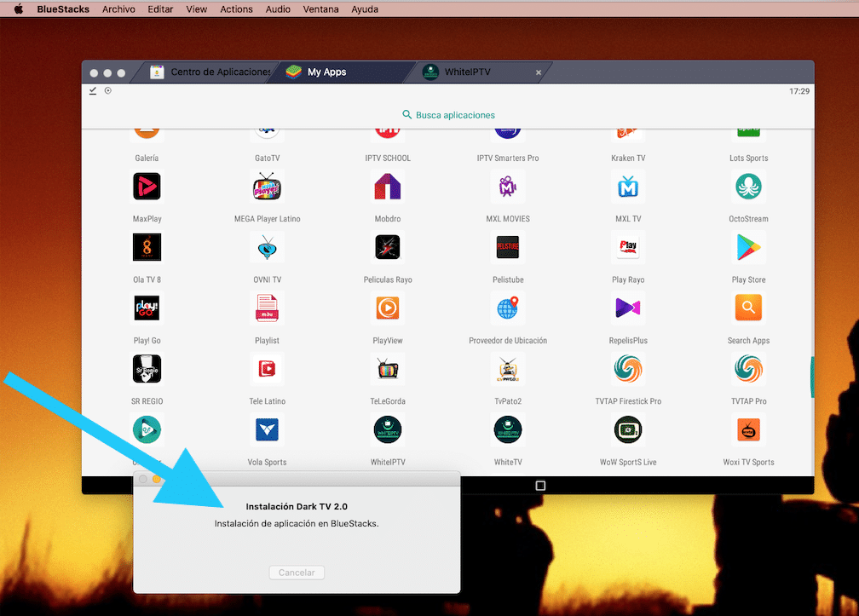Open the OVNI TV app
The image size is (859, 616).
point(267,247)
